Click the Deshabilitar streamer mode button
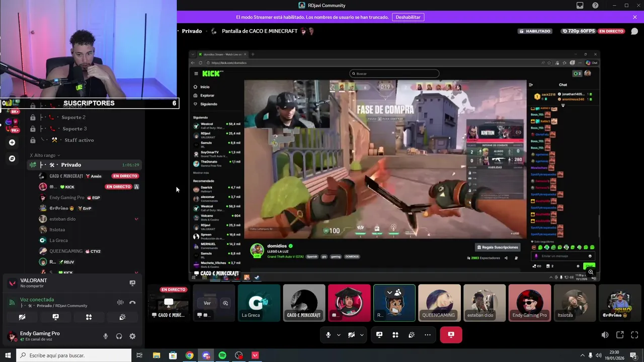Screen dimensions: 644x362 [x=408, y=17]
